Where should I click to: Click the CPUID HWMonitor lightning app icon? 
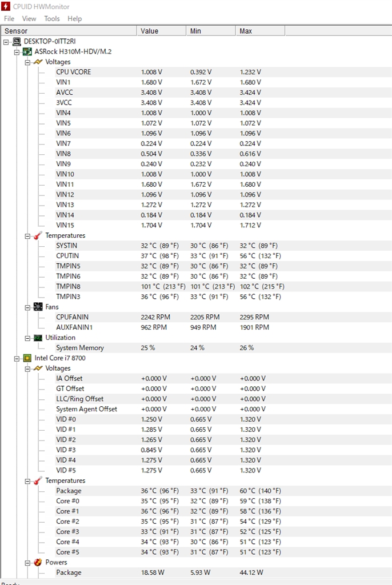pyautogui.click(x=6, y=6)
